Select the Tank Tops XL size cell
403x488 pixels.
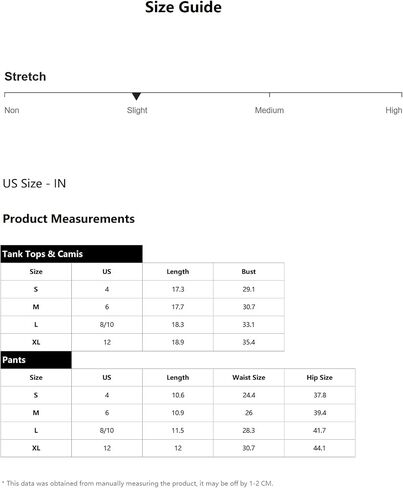pos(36,342)
